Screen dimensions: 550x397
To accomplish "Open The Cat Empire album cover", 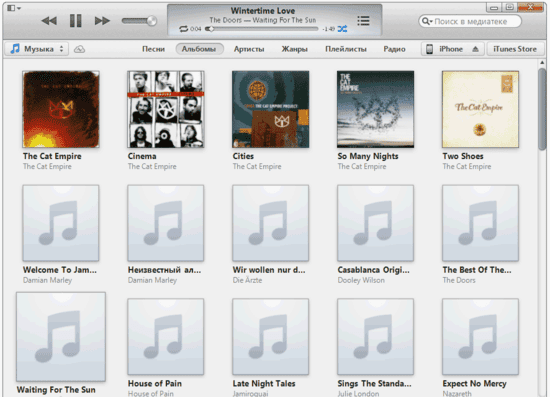I will tap(61, 109).
